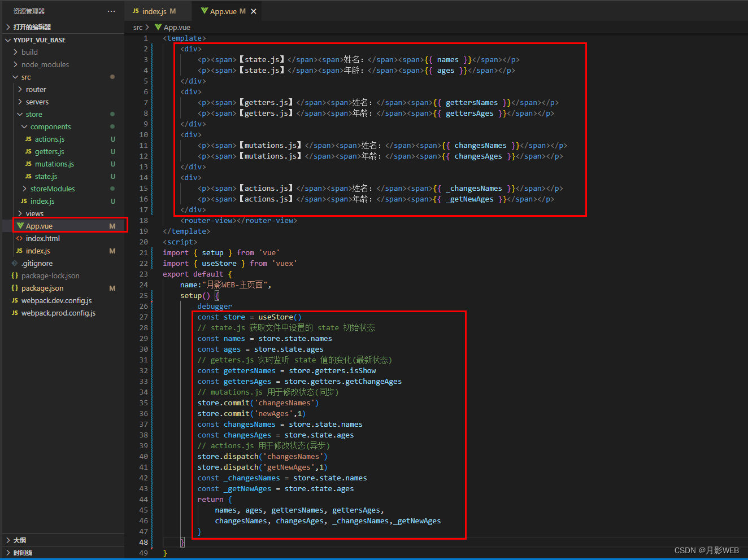Click line number 48 in the gutter
Viewport: 748px width, 560px height.
(143, 542)
